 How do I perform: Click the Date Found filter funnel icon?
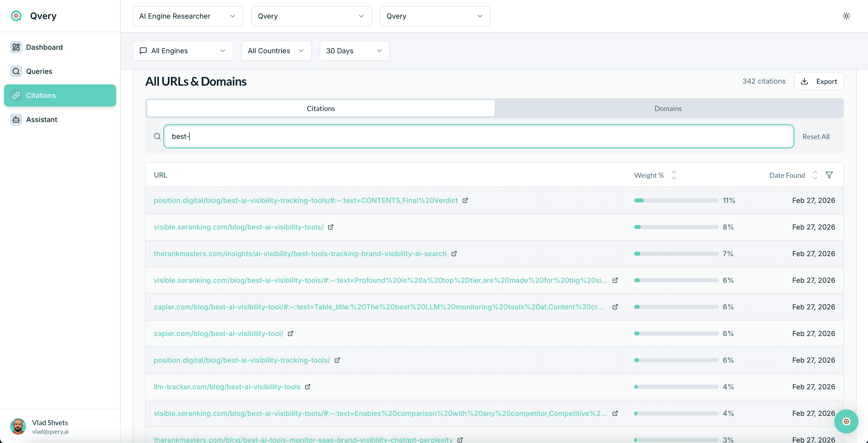829,175
